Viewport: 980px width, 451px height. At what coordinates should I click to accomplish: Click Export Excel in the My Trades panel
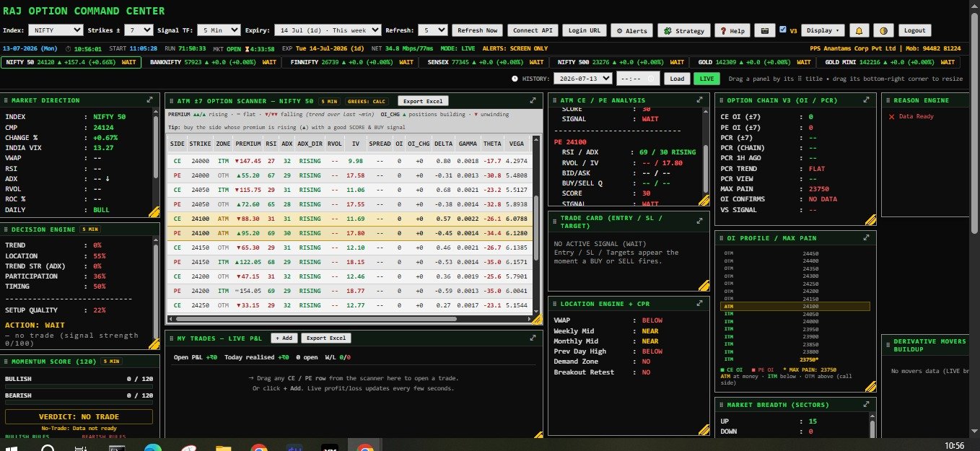(x=325, y=338)
